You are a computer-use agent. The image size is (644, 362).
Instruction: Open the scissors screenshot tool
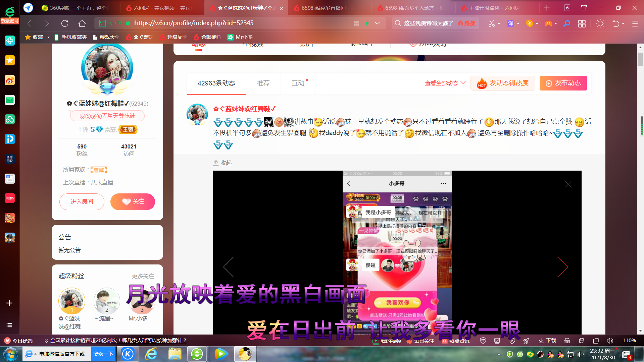click(x=492, y=23)
